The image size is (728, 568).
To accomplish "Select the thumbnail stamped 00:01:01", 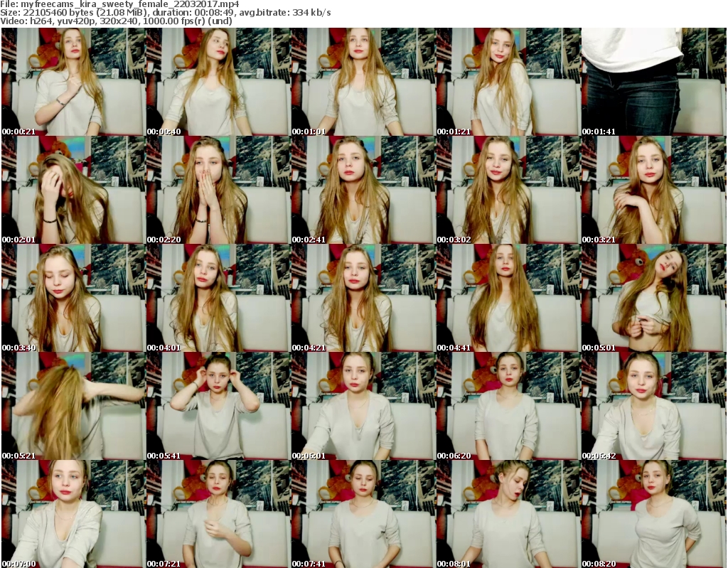I will point(363,82).
